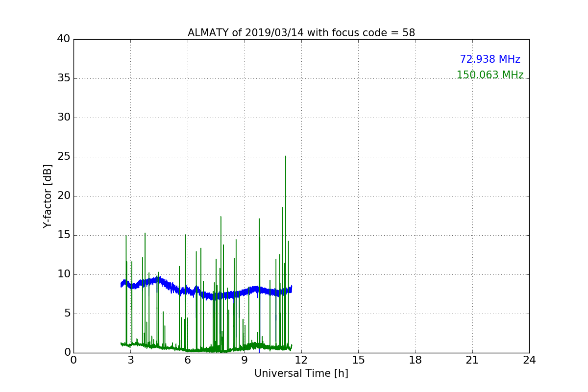588x392 pixels.
Task: Click the y-axis tick label 25
Action: 63,157
